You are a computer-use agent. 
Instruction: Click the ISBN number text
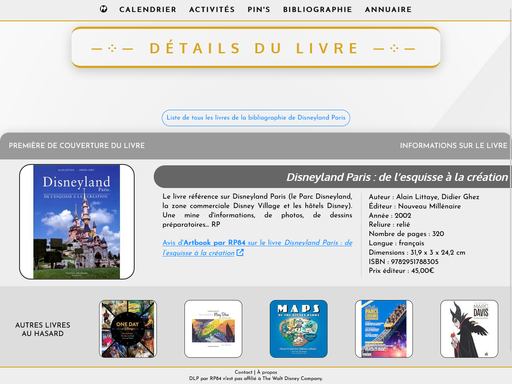point(404,262)
